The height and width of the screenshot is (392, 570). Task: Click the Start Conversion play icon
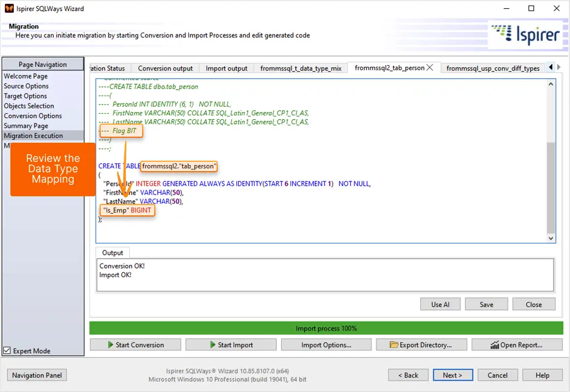110,345
